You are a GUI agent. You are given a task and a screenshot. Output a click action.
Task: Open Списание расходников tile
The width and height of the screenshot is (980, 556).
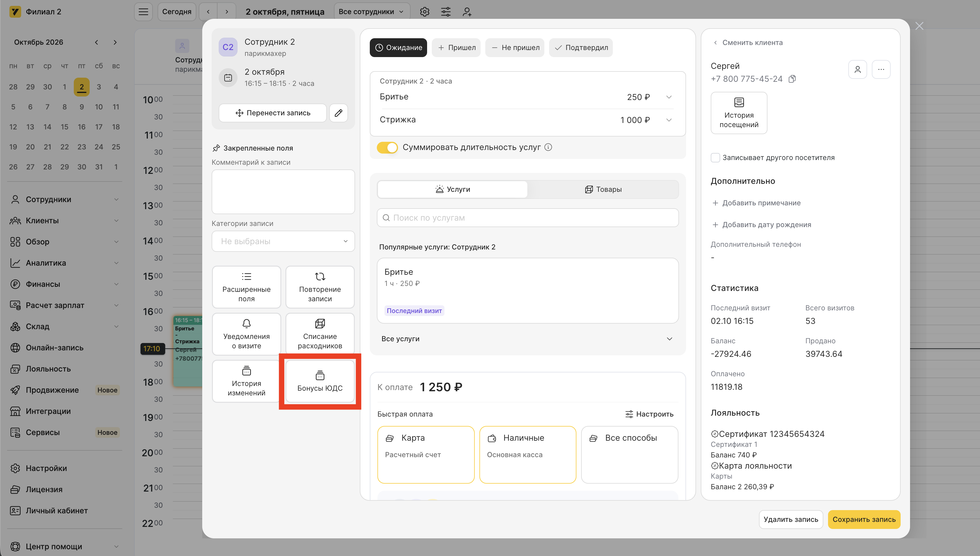point(320,334)
